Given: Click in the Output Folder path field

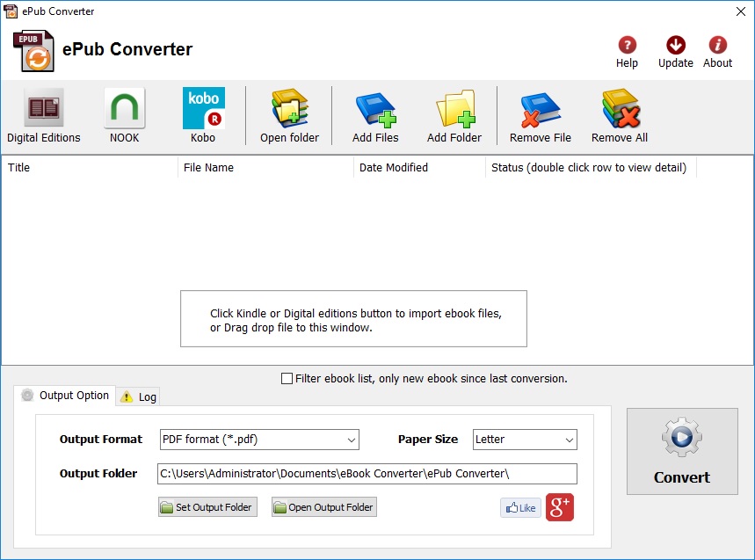Looking at the screenshot, I should 367,474.
